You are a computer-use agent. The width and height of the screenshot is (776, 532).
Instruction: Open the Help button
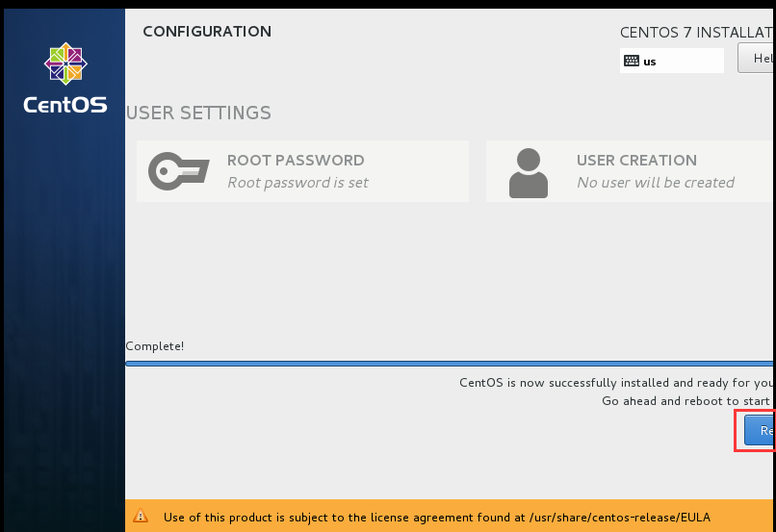point(760,59)
